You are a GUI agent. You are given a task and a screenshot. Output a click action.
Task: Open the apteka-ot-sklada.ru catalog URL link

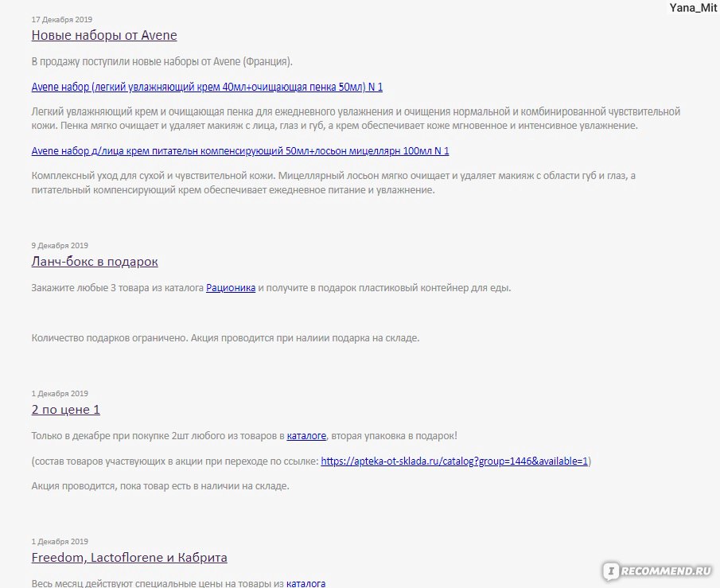click(454, 461)
